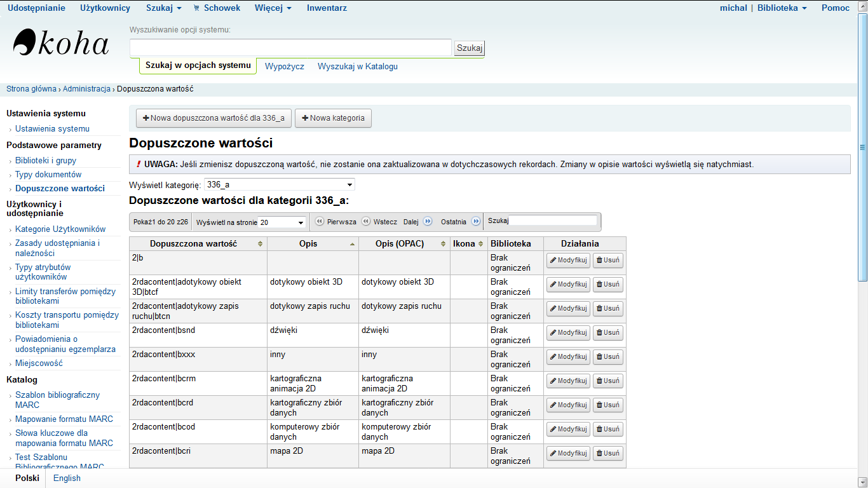
Task: Sort by the Ikona column arrows
Action: (480, 244)
